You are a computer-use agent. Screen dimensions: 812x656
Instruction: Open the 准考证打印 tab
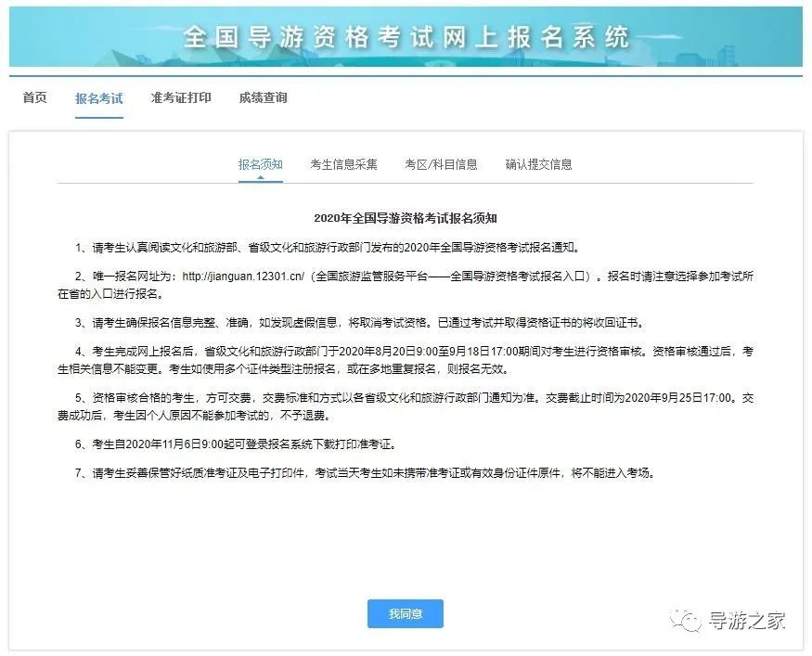(x=181, y=97)
